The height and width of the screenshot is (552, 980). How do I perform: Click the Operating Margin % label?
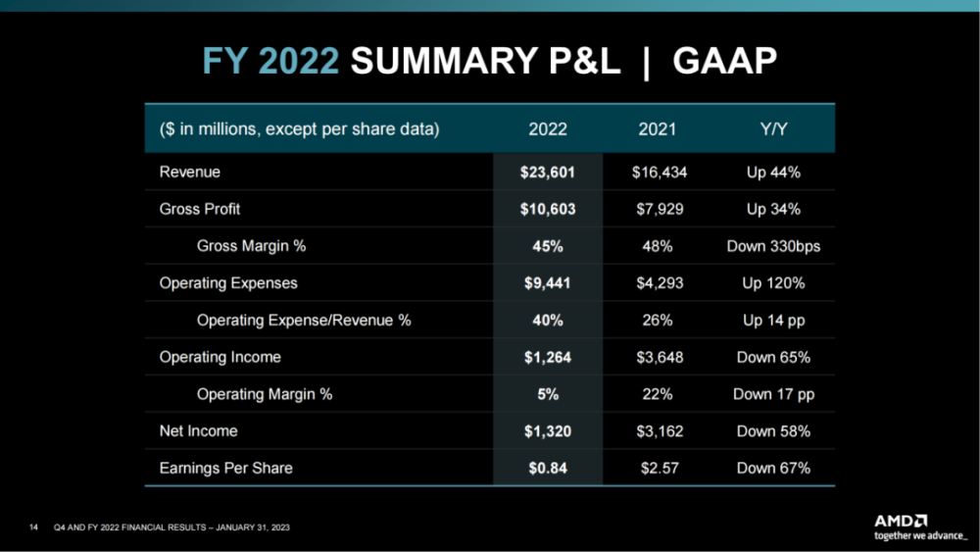pyautogui.click(x=265, y=394)
